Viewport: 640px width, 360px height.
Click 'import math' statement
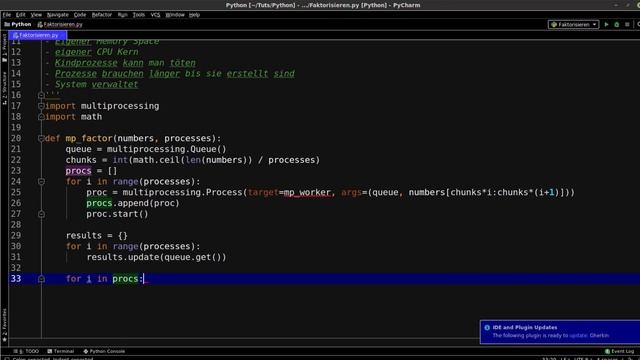(73, 117)
